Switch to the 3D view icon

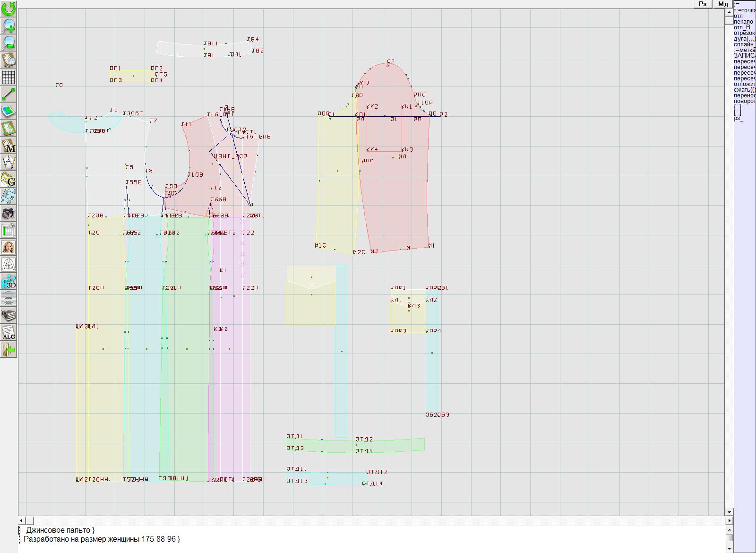pos(9,281)
